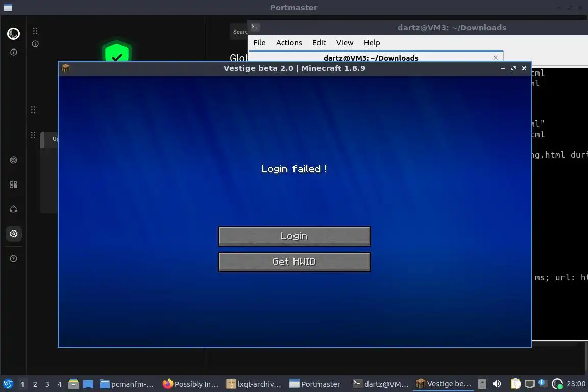The width and height of the screenshot is (588, 392).
Task: Open the clipboard manager tray icon
Action: click(516, 384)
